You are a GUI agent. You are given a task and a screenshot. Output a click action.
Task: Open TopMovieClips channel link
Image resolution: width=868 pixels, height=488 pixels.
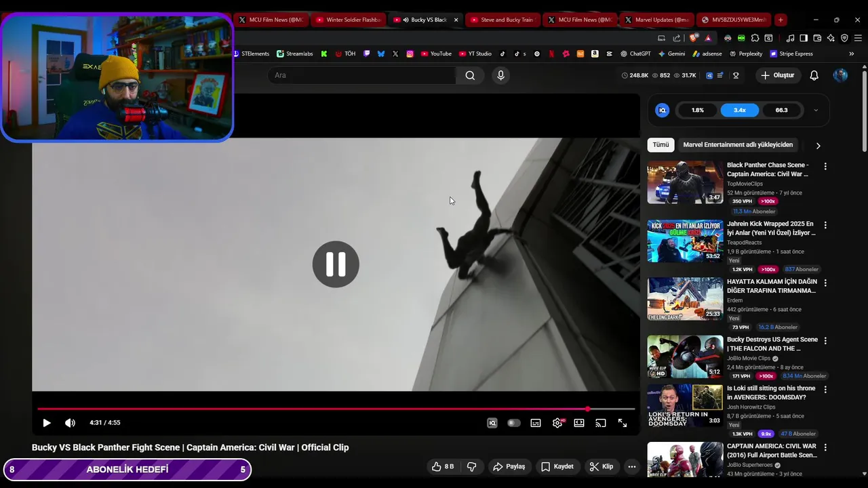(x=745, y=184)
